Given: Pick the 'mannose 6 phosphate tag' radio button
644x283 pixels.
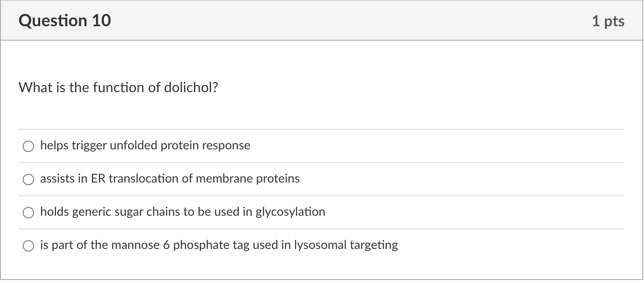Looking at the screenshot, I should 28,246.
